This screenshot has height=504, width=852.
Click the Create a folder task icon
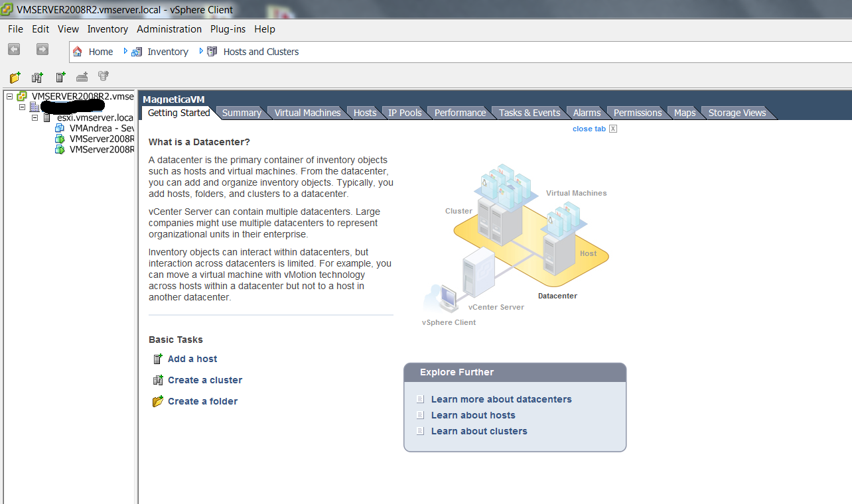coord(158,401)
